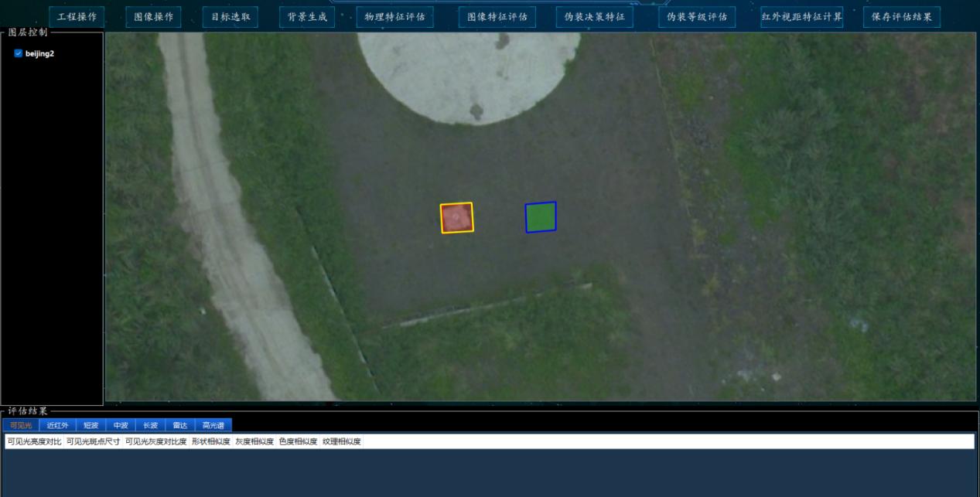Switch to the 长波 tab
This screenshot has height=497, width=980.
tap(150, 425)
